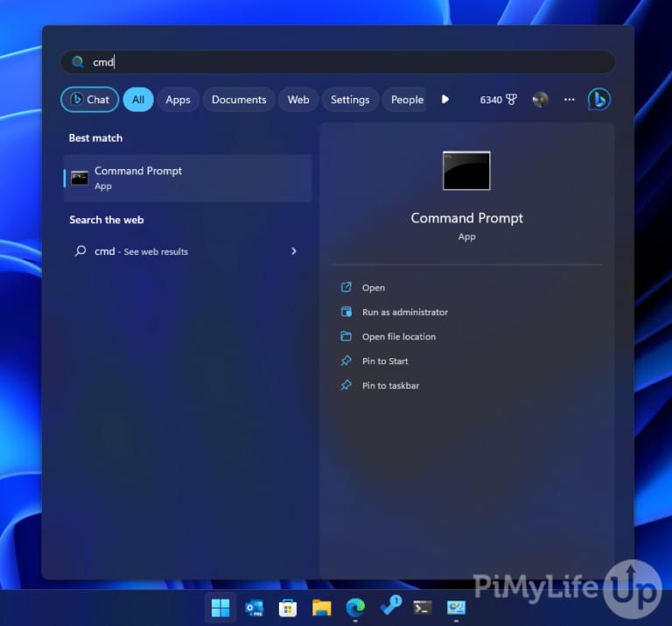This screenshot has height=626, width=672.
Task: Click Pin to Start
Action: tap(385, 361)
